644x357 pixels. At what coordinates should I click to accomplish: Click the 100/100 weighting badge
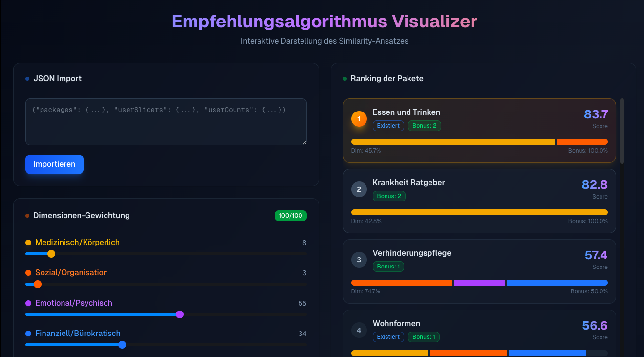click(290, 216)
